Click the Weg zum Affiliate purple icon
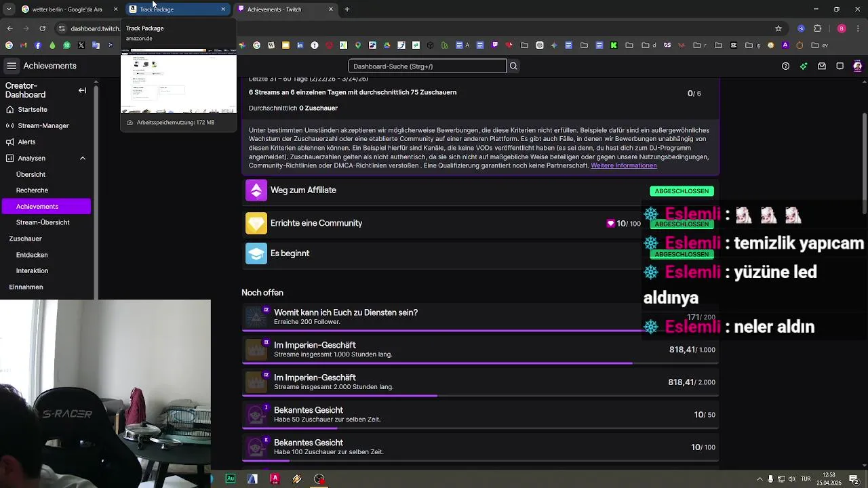The height and width of the screenshot is (488, 868). click(256, 190)
